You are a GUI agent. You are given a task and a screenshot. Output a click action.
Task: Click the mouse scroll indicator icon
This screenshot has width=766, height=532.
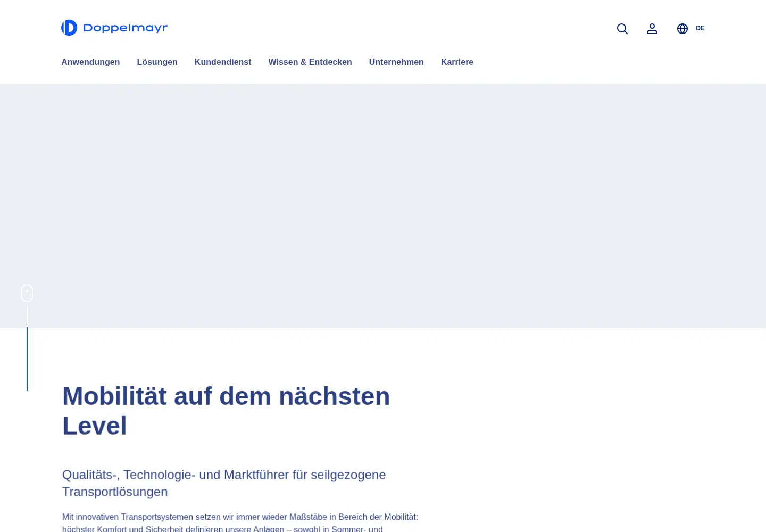pos(27,293)
